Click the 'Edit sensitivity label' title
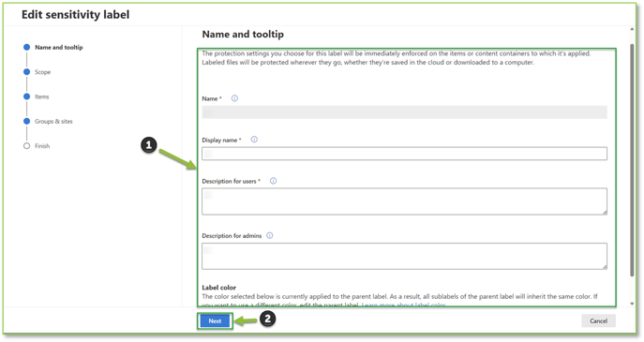644x342 pixels. (75, 15)
